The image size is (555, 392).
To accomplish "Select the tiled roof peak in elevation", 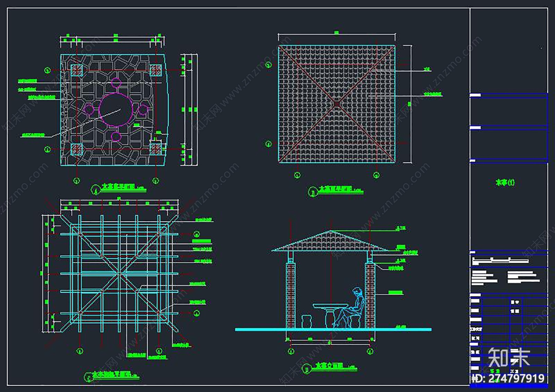I will (x=331, y=240).
